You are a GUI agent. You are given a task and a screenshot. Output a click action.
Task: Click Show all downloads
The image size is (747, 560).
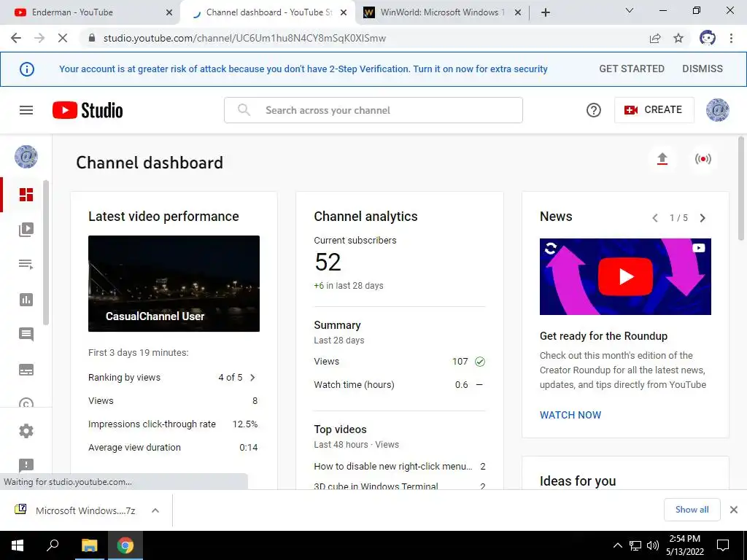pyautogui.click(x=692, y=510)
